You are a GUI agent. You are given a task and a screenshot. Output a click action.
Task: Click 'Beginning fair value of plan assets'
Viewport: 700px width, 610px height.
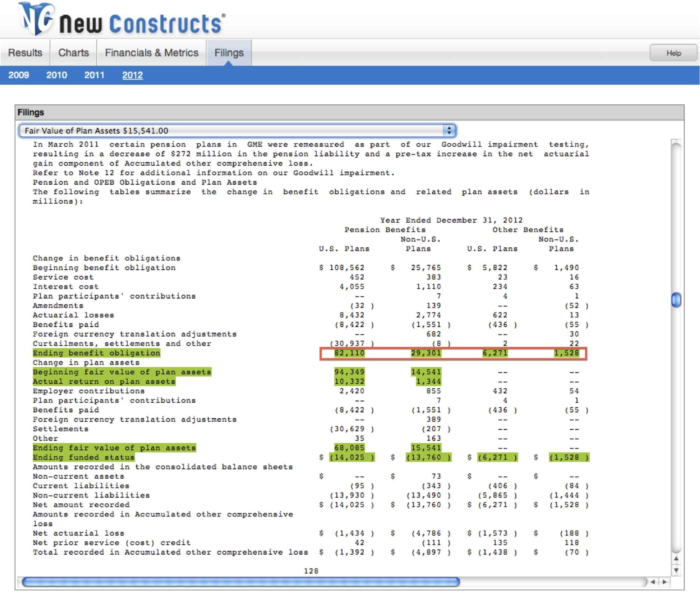pos(122,372)
